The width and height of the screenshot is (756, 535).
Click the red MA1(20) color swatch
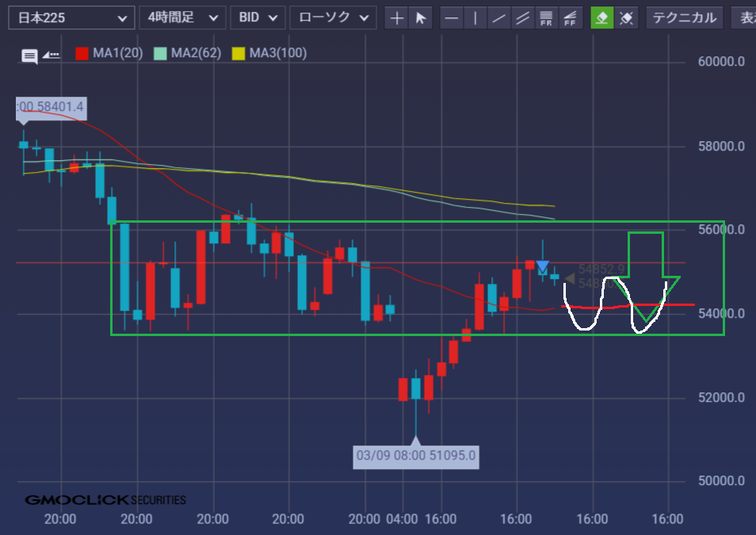click(82, 54)
